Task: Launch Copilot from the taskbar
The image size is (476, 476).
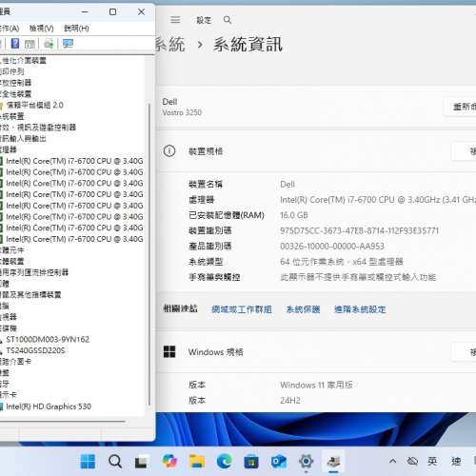Action: (169, 461)
